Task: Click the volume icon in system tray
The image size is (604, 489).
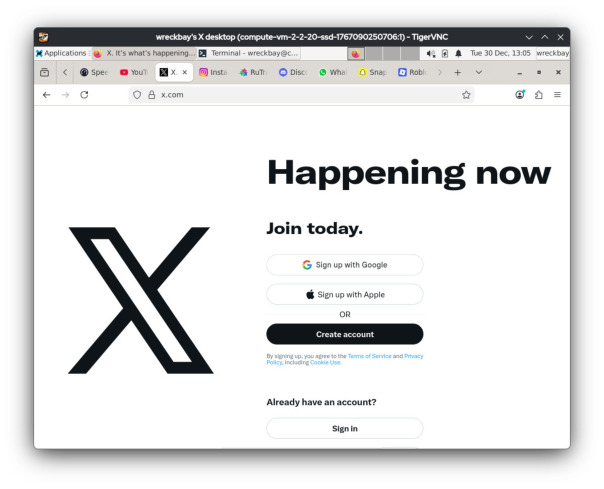Action: click(431, 54)
